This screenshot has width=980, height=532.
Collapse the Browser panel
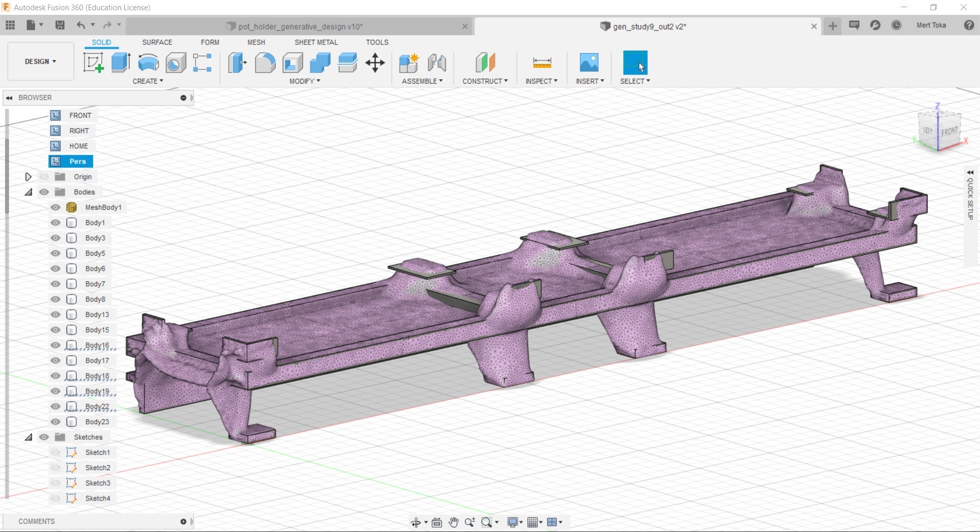[9, 98]
